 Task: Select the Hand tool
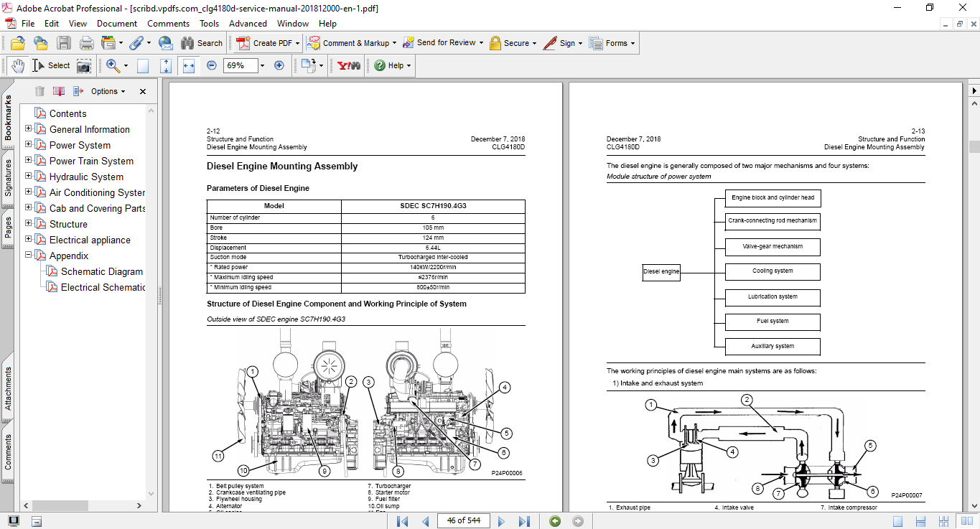pos(17,65)
